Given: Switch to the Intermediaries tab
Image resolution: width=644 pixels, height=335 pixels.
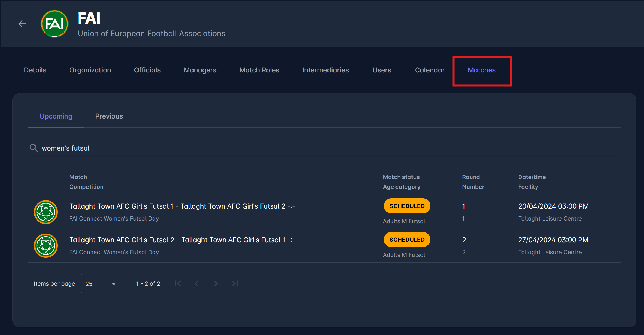Looking at the screenshot, I should click(x=326, y=70).
